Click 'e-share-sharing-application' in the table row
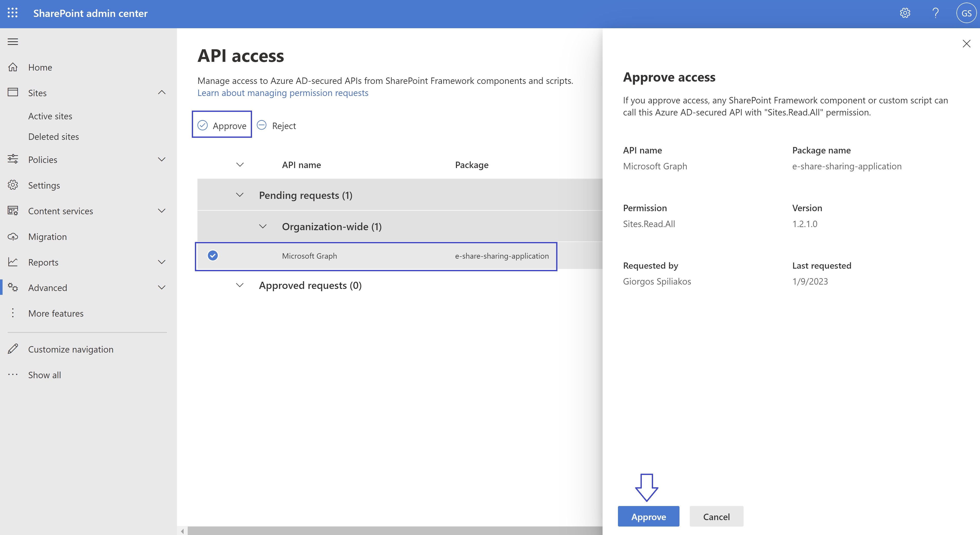 click(x=502, y=256)
